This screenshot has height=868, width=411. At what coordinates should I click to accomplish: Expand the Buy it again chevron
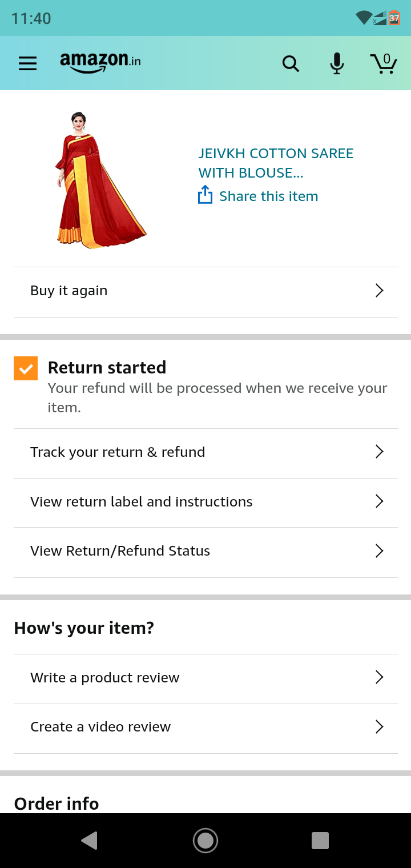click(x=379, y=291)
